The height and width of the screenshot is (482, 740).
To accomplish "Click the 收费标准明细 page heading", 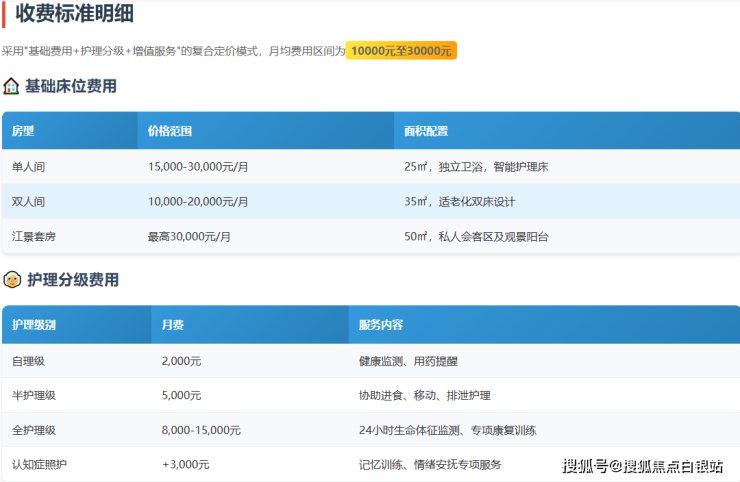I will point(74,14).
